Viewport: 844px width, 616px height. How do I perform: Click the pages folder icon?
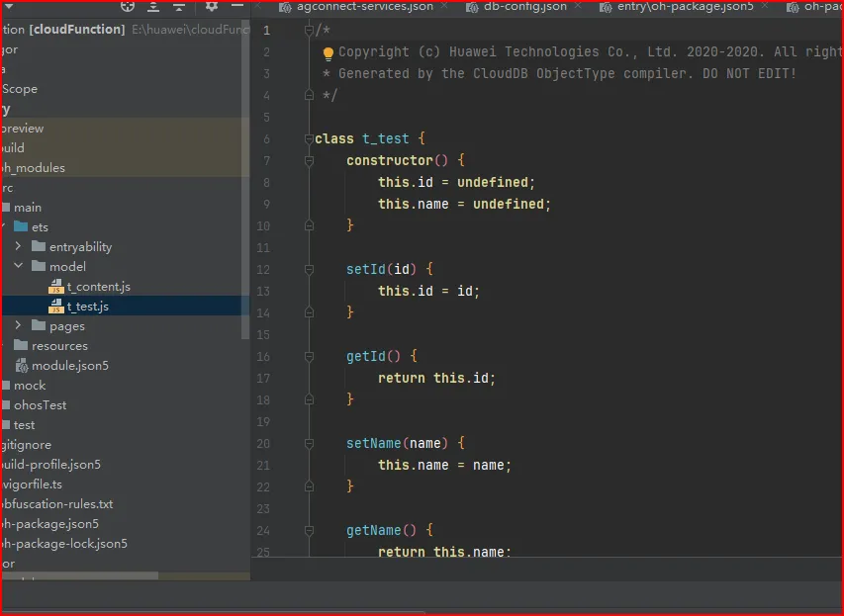39,325
